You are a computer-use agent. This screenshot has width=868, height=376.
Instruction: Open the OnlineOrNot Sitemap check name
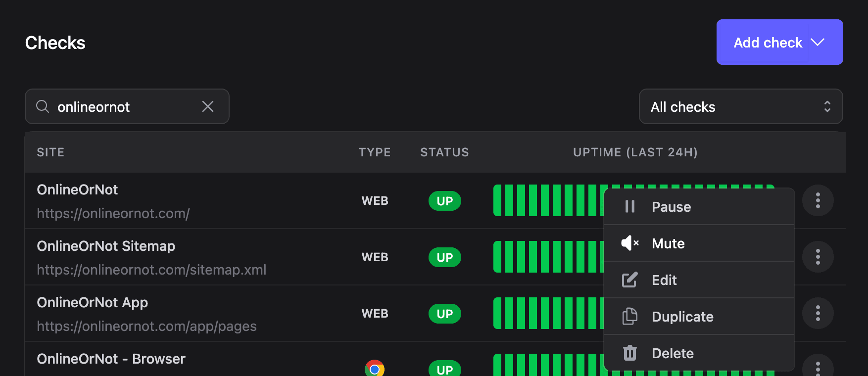pyautogui.click(x=106, y=246)
